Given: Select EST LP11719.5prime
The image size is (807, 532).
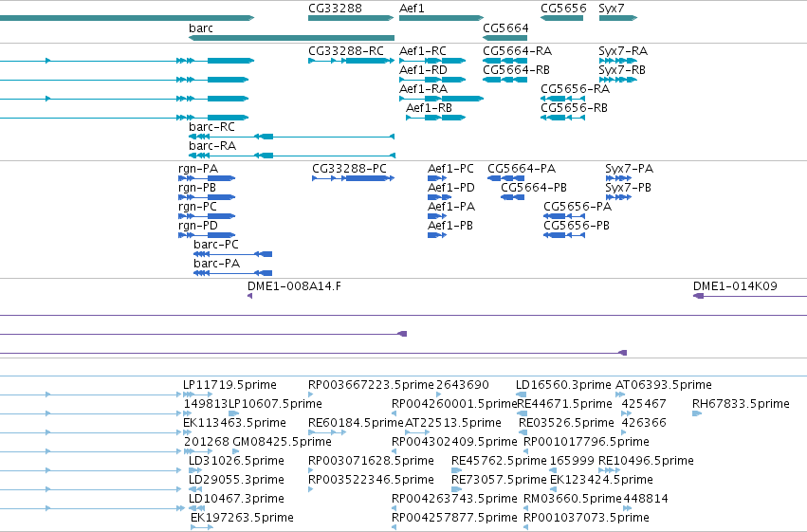Looking at the screenshot, I should 197,395.
